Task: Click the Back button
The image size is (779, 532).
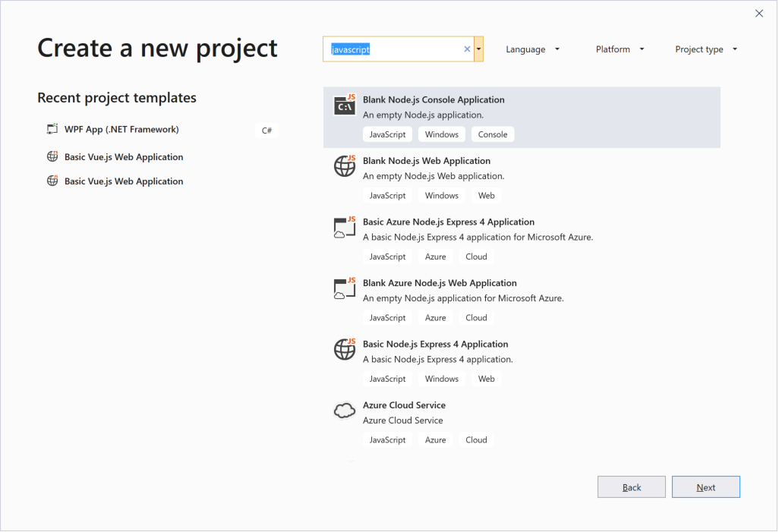Action: [632, 487]
